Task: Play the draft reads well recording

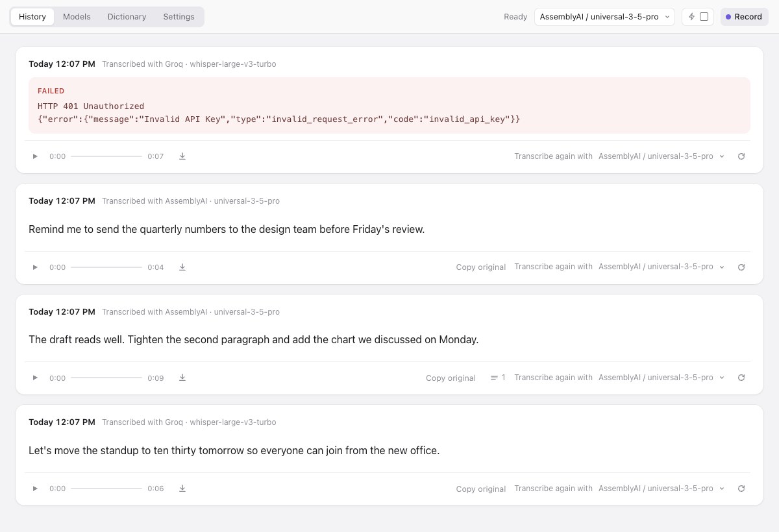Action: pos(35,378)
